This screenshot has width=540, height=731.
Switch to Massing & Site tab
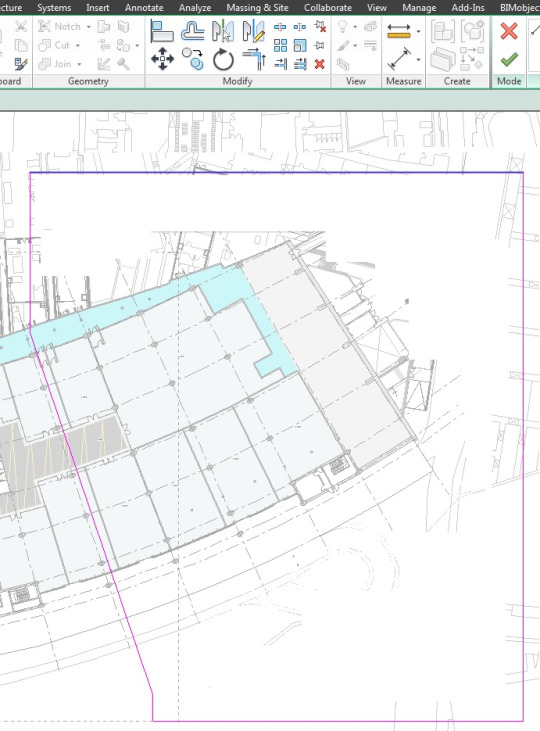257,8
